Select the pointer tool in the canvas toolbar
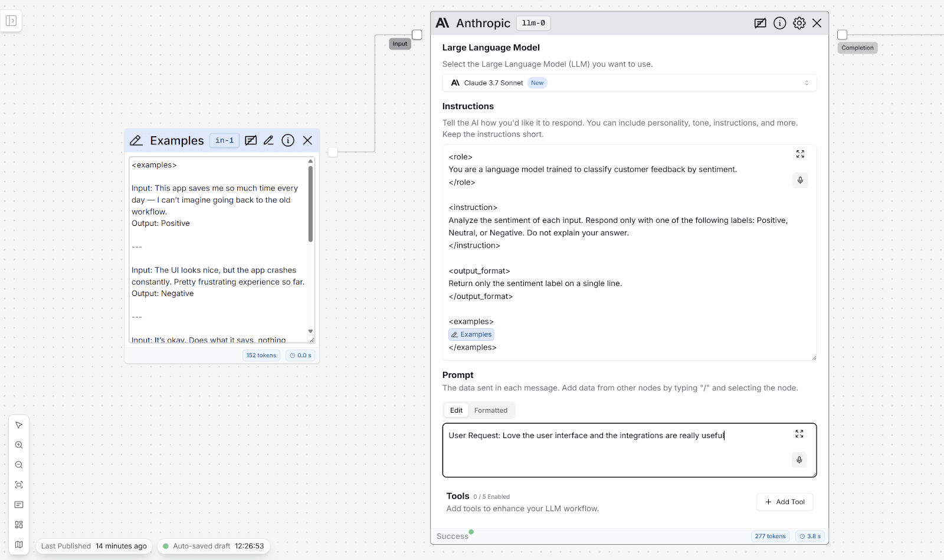The width and height of the screenshot is (944, 560). (19, 425)
